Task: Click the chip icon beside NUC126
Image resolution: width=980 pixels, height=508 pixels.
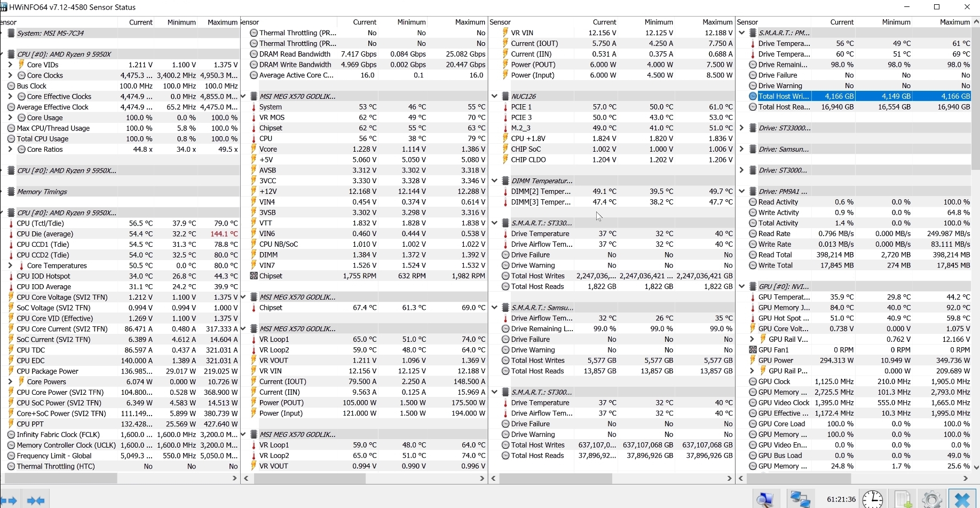Action: [x=505, y=97]
